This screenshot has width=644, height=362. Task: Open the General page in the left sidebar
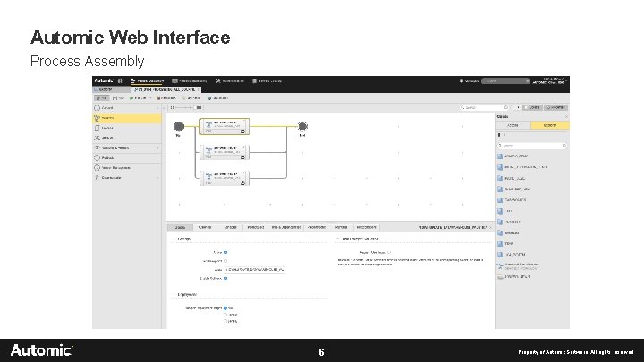pos(127,108)
